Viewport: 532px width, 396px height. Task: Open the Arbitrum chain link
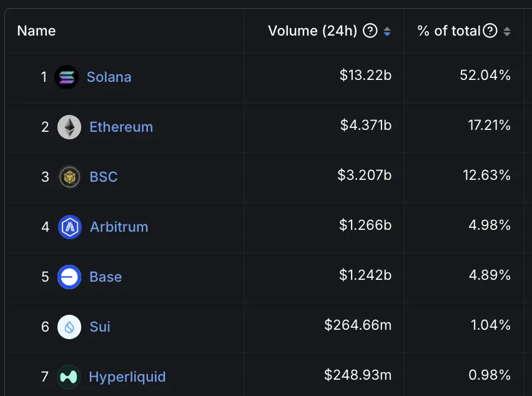pos(119,227)
